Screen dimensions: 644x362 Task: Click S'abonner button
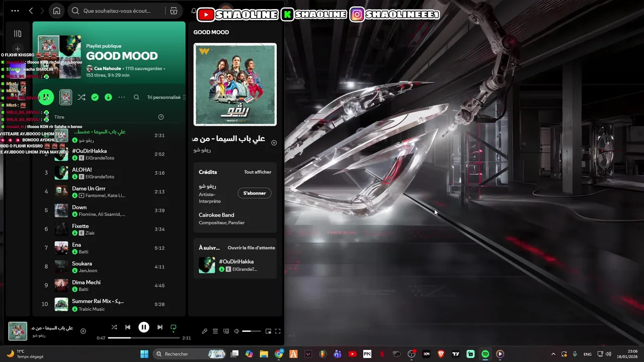[255, 193]
